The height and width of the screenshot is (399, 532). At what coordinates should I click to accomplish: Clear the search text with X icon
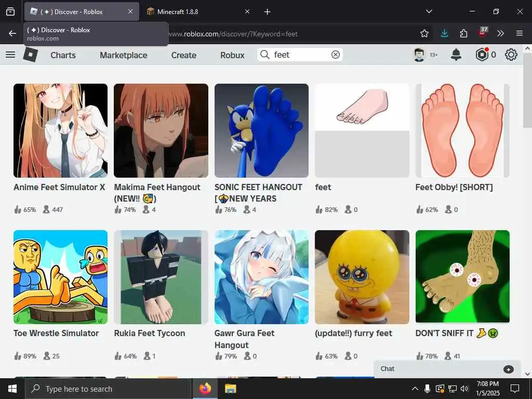[336, 55]
